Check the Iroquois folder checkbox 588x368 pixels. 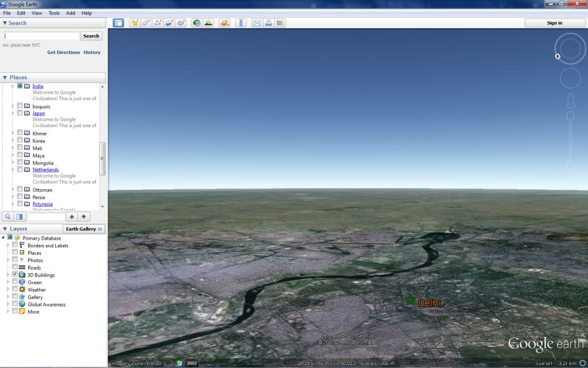point(20,106)
